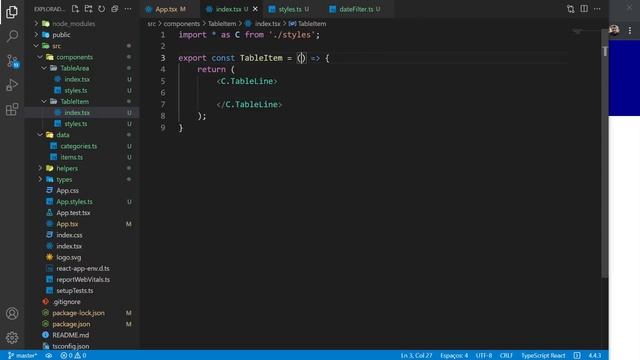Click New Folder icon in Explorer header
Image resolution: width=640 pixels, height=360 pixels.
(x=88, y=9)
